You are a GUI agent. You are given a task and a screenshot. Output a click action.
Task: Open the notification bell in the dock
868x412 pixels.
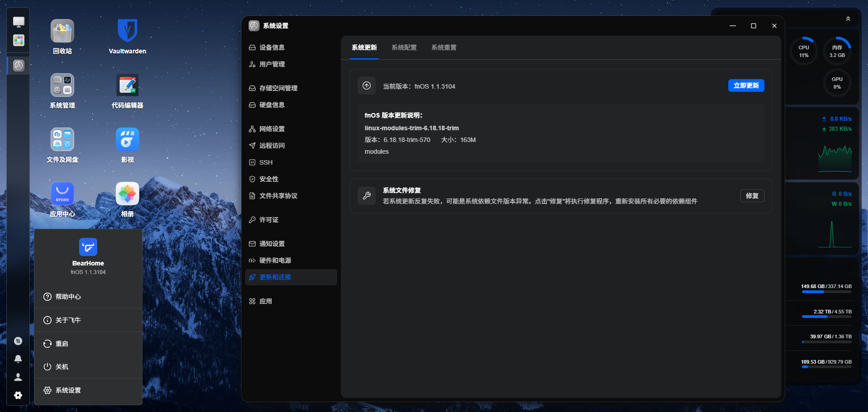coord(18,359)
